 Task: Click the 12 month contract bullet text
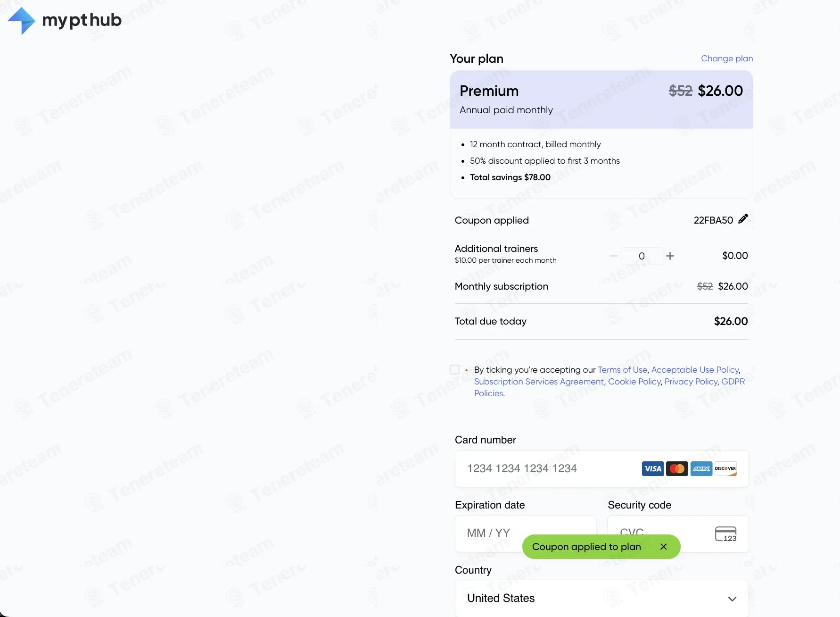point(535,144)
